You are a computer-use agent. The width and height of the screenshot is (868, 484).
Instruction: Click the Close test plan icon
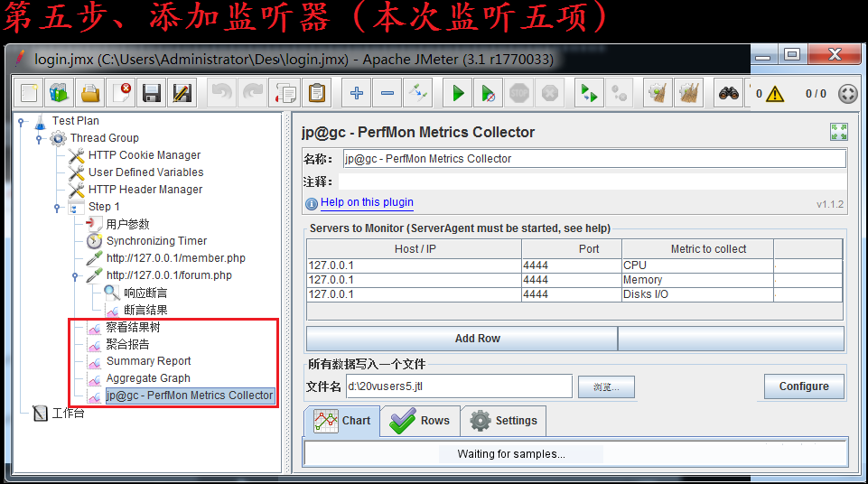[121, 93]
